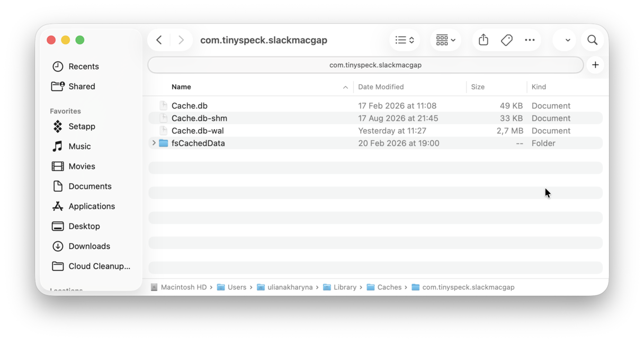Sort by Date Modified column header
Screen dimensions: 644x342
[x=381, y=87]
